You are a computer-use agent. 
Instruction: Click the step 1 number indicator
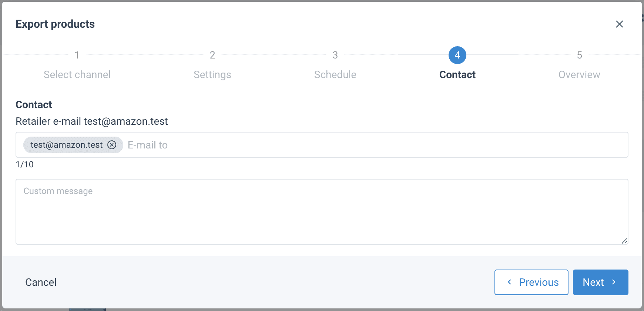tap(77, 55)
